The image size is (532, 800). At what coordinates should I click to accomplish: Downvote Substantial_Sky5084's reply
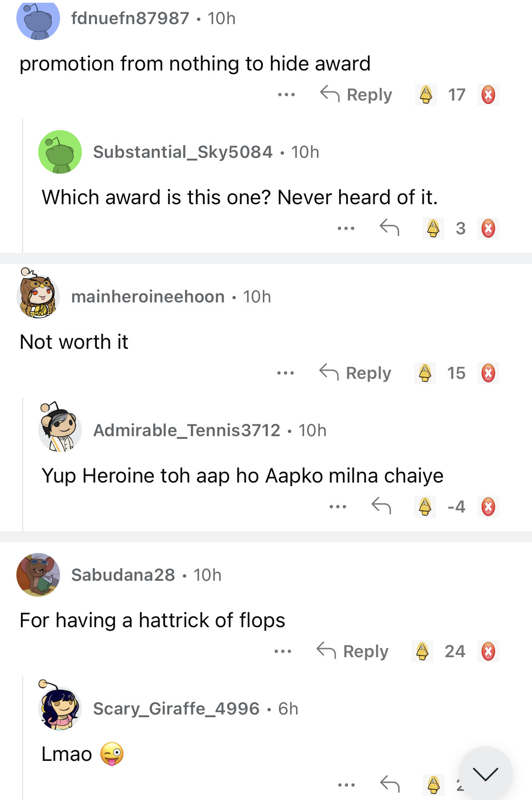[488, 228]
